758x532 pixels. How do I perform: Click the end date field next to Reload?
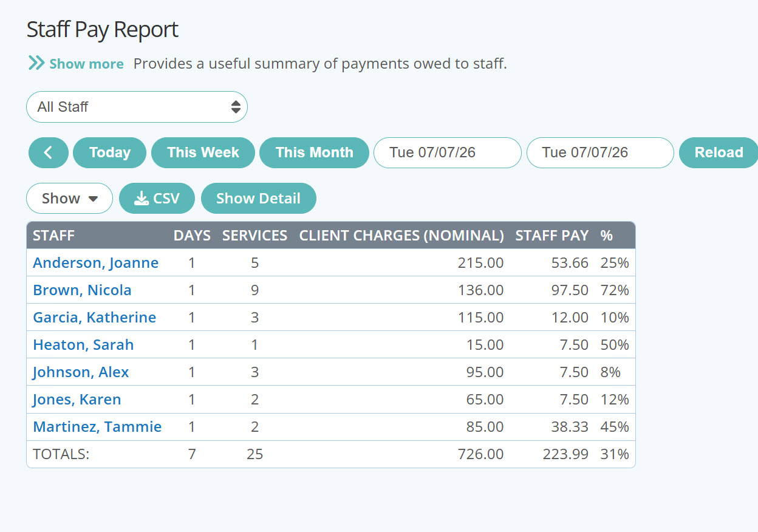click(600, 152)
